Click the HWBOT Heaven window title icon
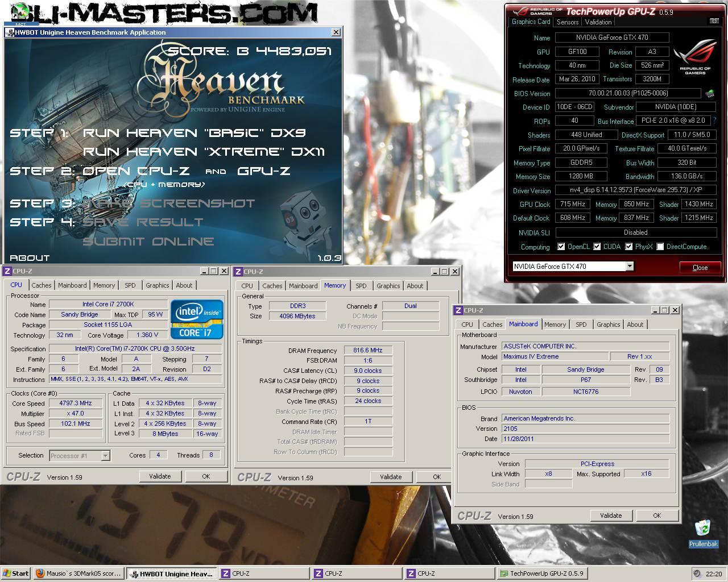728x582 pixels. coord(9,32)
